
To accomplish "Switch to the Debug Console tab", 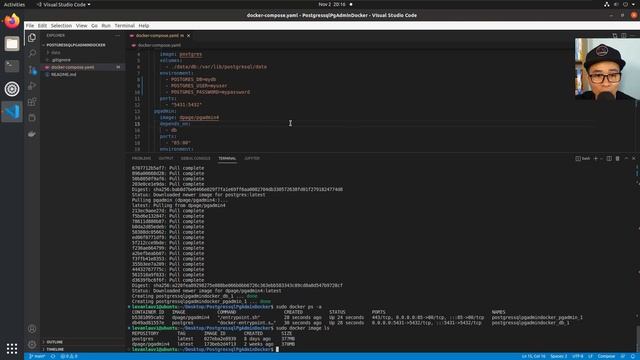I will [196, 158].
